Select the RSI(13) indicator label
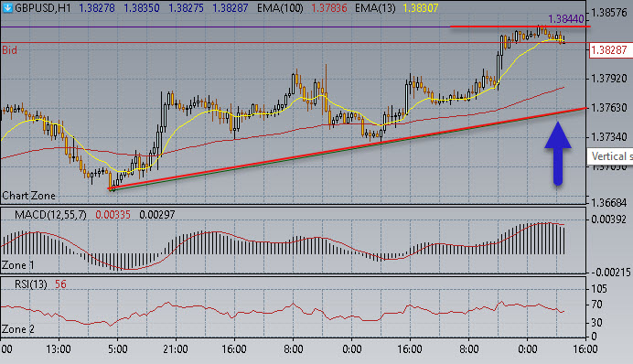Viewport: 633px width, 364px height. (x=31, y=284)
